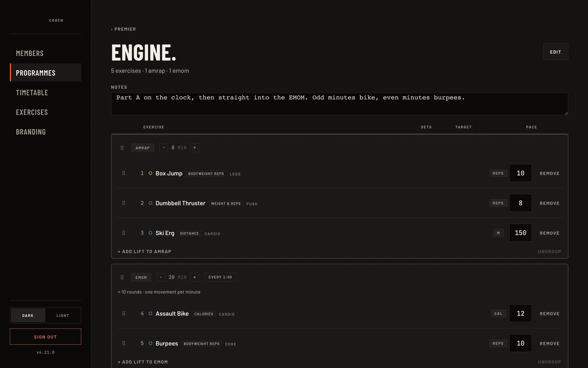Open the Programmes section
The height and width of the screenshot is (368, 588).
point(46,73)
